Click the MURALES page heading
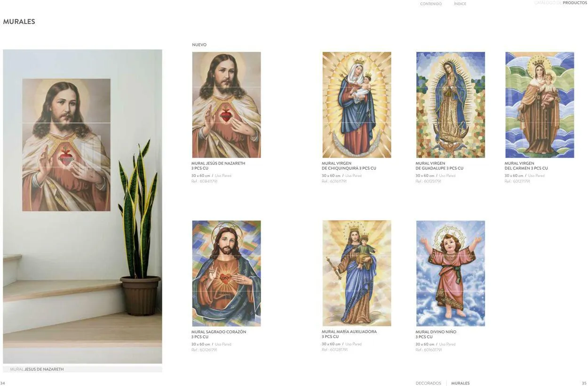Image resolution: width=588 pixels, height=386 pixels. pyautogui.click(x=19, y=22)
